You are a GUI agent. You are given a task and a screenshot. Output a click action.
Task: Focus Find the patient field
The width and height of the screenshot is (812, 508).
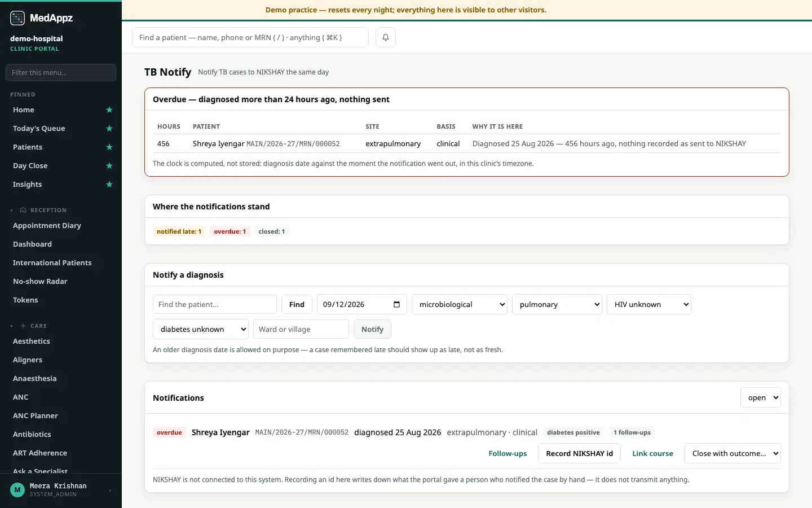pos(215,304)
